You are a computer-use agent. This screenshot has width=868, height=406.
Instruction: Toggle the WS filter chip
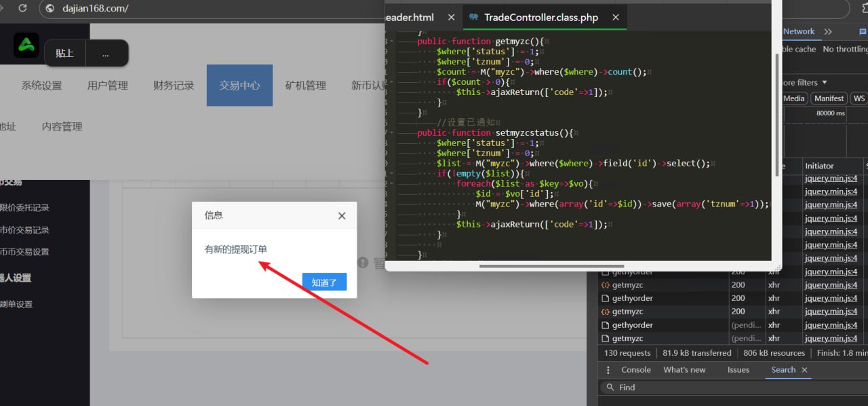(859, 98)
